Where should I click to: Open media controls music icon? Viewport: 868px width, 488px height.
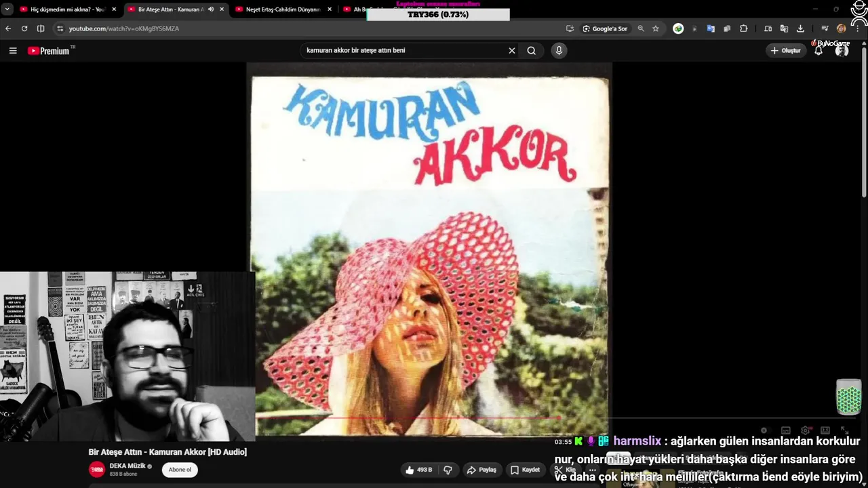825,28
